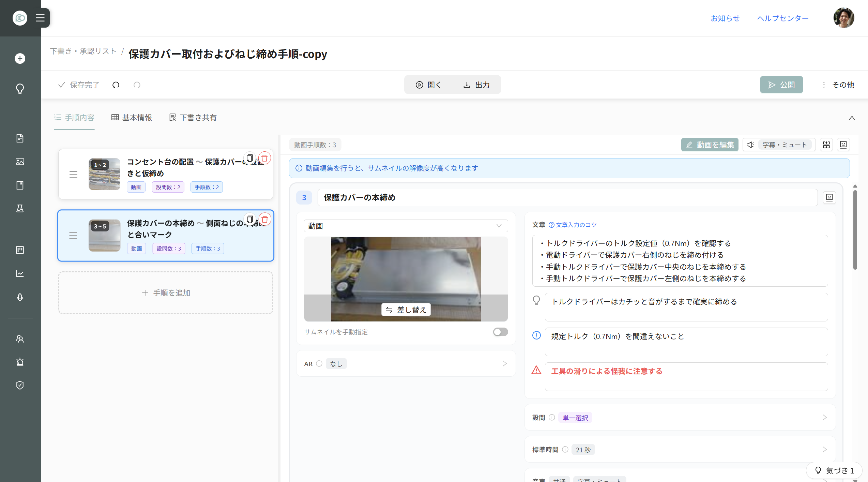Select the step card thumbnail 3~5
The height and width of the screenshot is (482, 868).
tap(104, 236)
